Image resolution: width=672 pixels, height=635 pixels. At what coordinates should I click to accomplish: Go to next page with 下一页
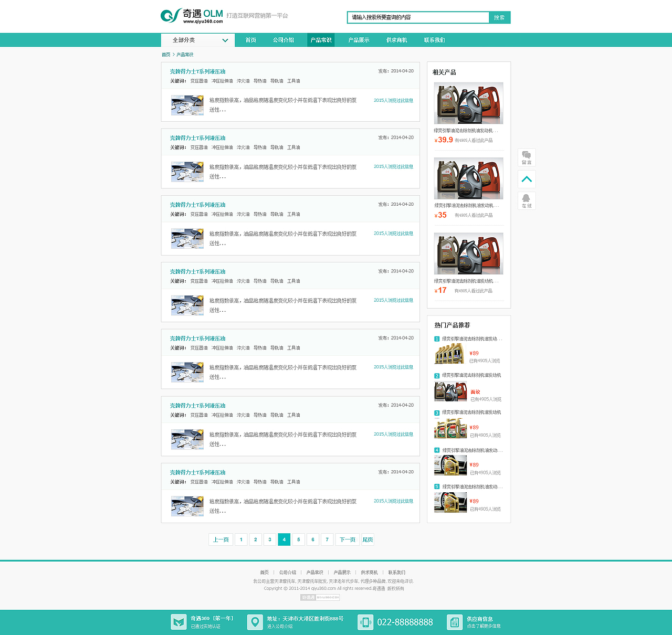coord(348,539)
